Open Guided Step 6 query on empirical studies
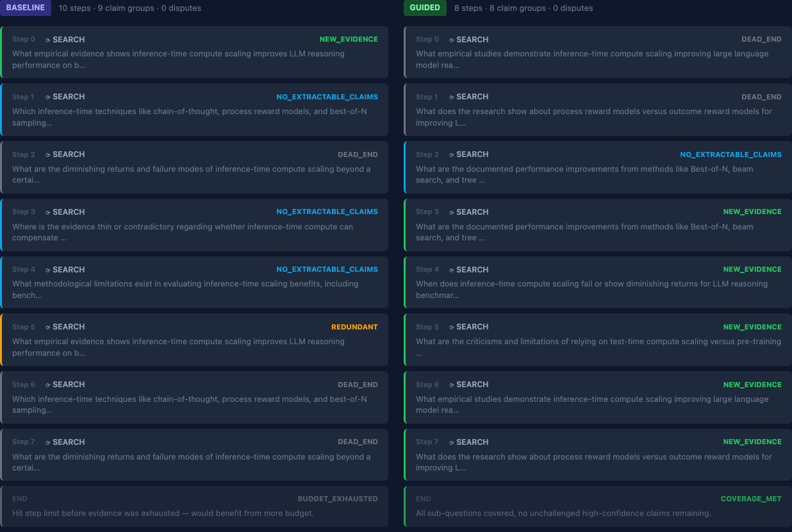 click(592, 404)
